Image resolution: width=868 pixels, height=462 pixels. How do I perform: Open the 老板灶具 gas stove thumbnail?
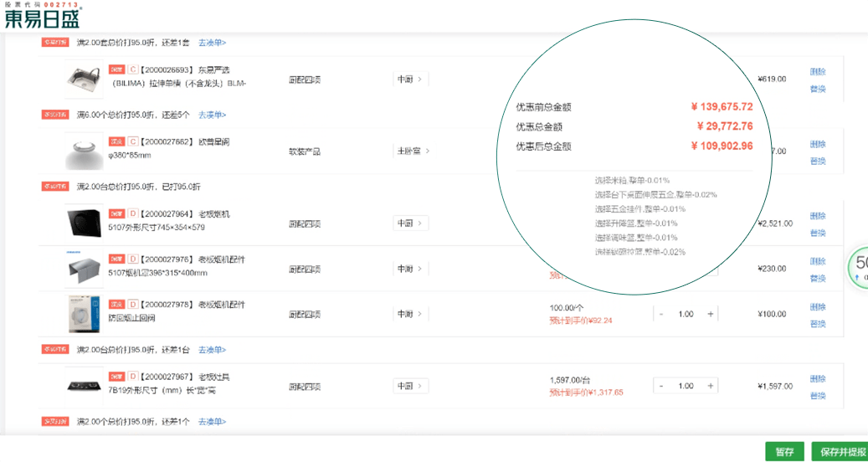click(84, 385)
